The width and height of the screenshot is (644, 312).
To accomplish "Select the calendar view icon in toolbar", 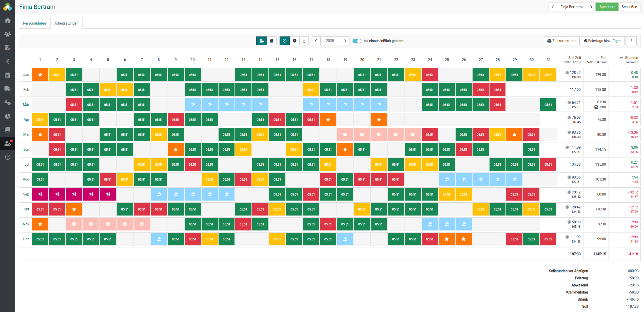I will click(272, 41).
